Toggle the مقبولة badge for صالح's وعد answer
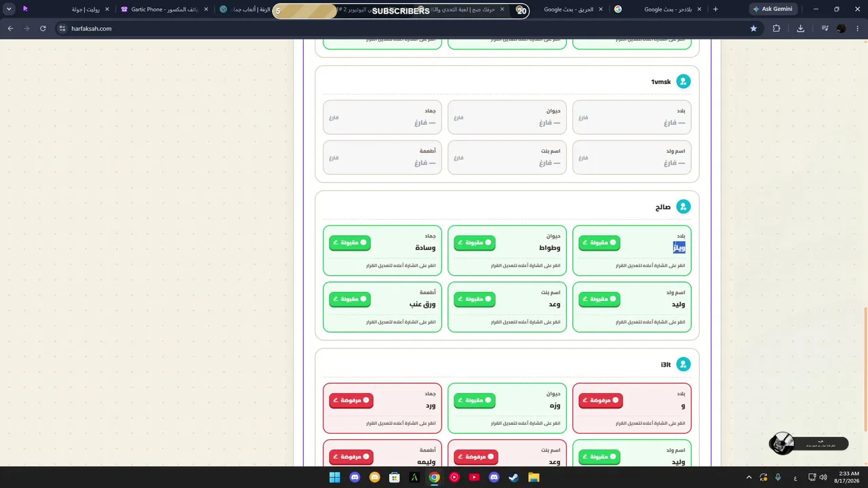The height and width of the screenshot is (488, 868). [x=475, y=300]
